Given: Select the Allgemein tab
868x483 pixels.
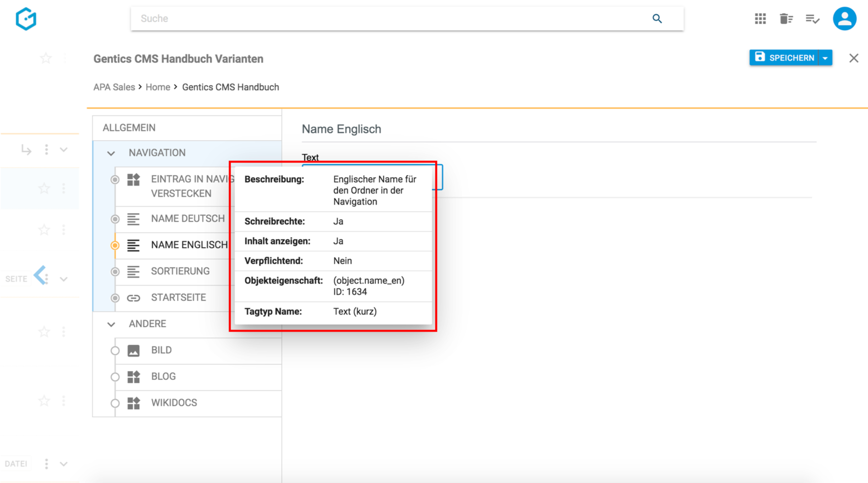Looking at the screenshot, I should pyautogui.click(x=187, y=128).
